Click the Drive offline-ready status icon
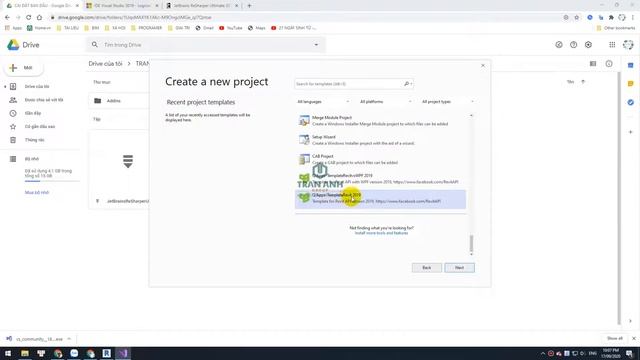The width and height of the screenshot is (640, 360). click(559, 45)
